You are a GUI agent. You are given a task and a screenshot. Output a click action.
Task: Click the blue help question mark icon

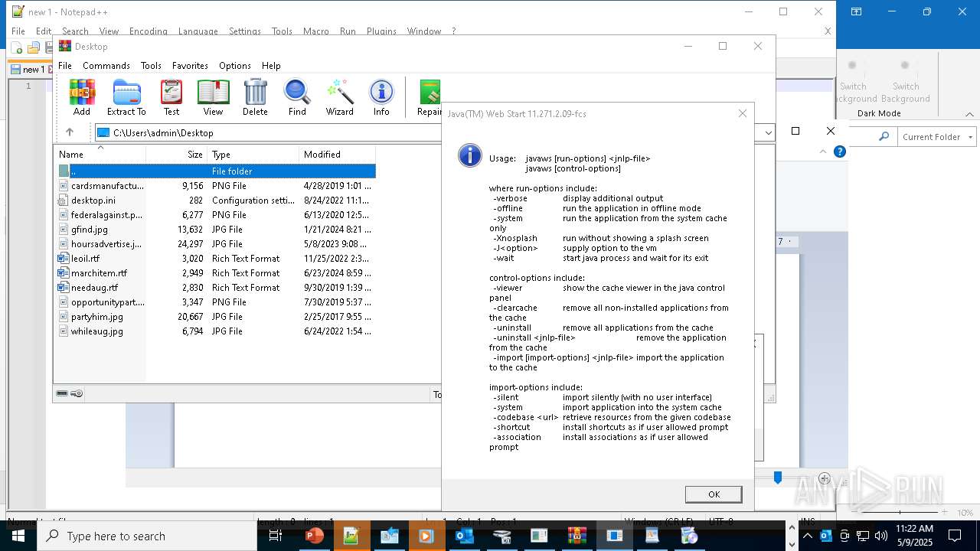click(x=840, y=152)
